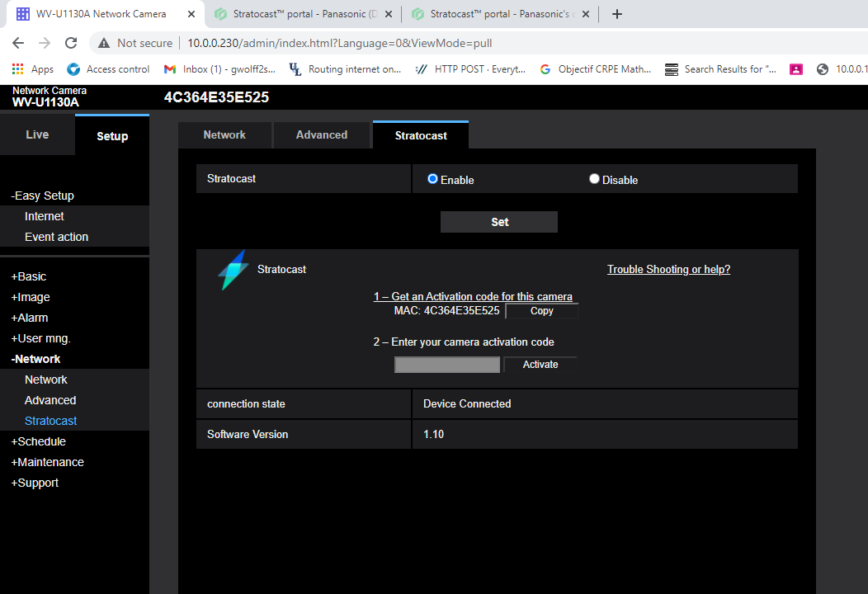
Task: Reload the page with the browser refresh icon
Action: click(71, 43)
